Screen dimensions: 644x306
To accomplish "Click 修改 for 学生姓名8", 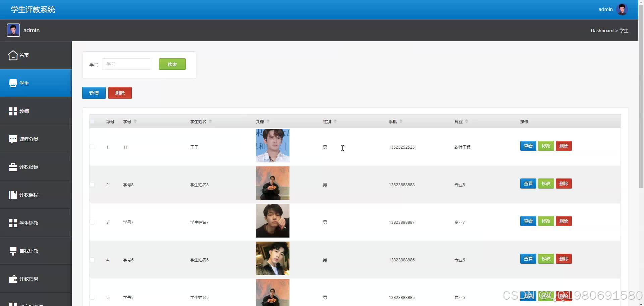I will click(546, 184).
